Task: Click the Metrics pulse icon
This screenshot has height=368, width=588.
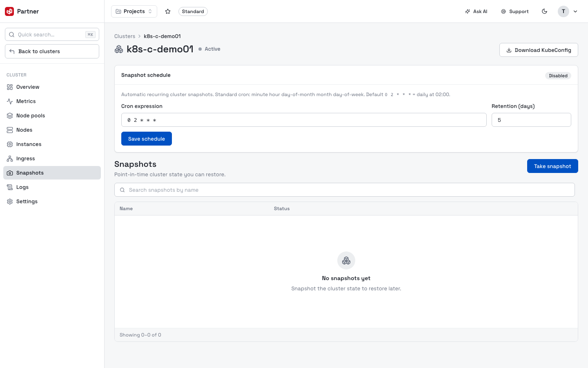Action: click(x=10, y=101)
